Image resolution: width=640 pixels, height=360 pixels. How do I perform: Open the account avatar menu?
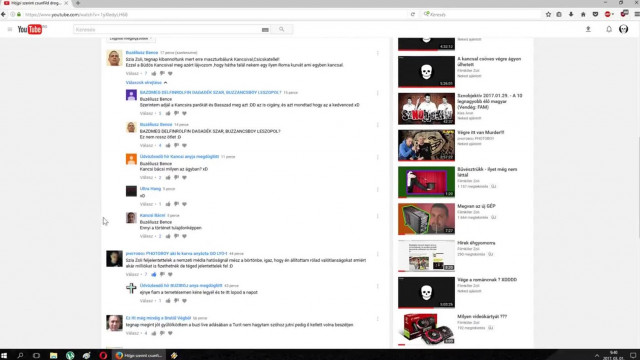pos(624,29)
